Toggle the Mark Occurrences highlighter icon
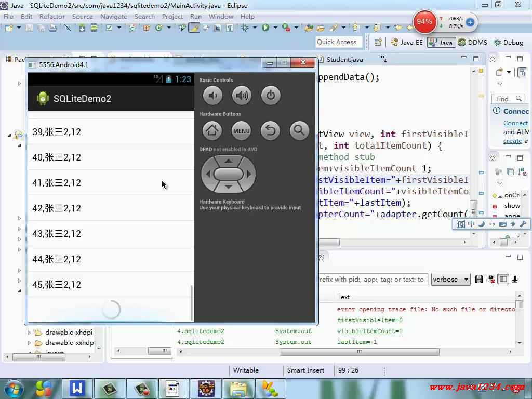The height and width of the screenshot is (399, 532). (194, 28)
